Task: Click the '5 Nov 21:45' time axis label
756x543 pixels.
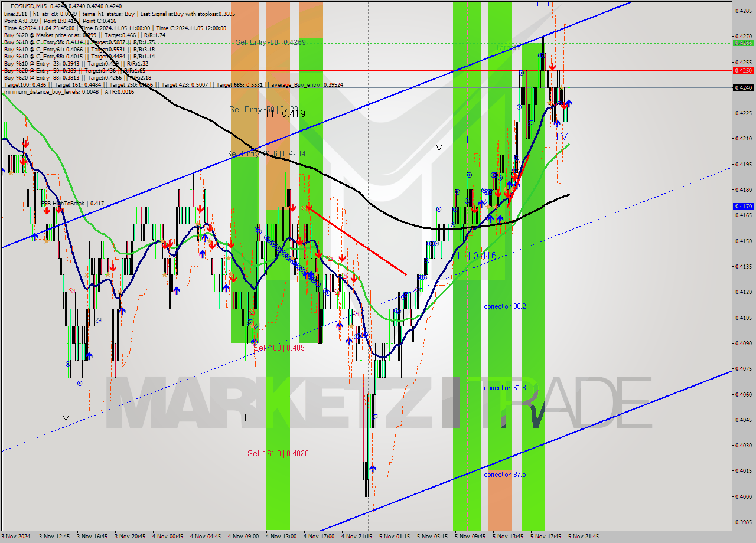Action: [584, 537]
